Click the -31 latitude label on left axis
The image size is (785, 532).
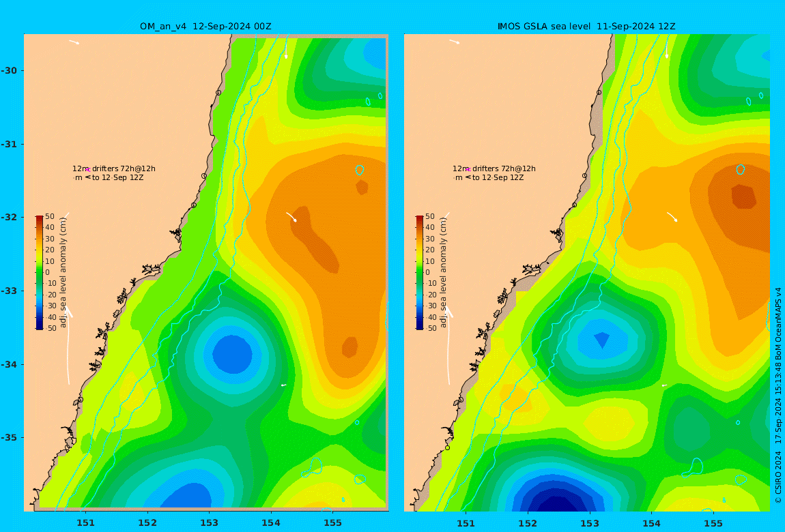pos(9,144)
